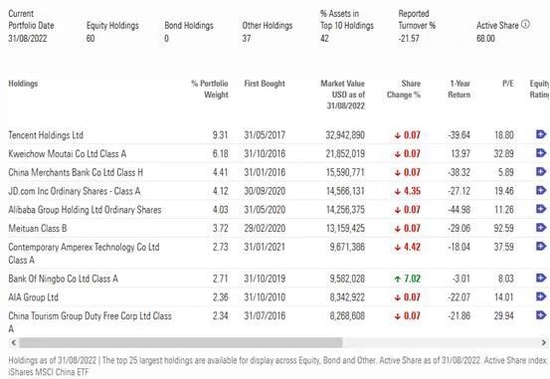Click the horizontal scrollbar thumb
This screenshot has height=379, width=550.
181,343
